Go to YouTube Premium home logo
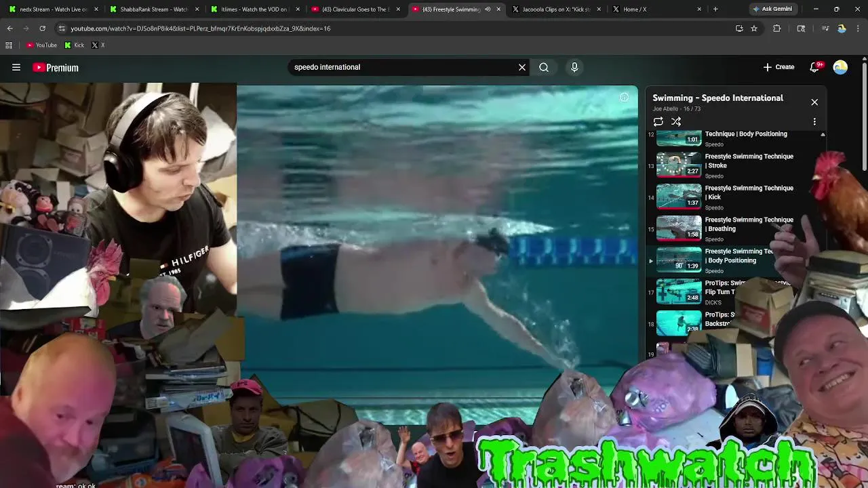 click(56, 68)
